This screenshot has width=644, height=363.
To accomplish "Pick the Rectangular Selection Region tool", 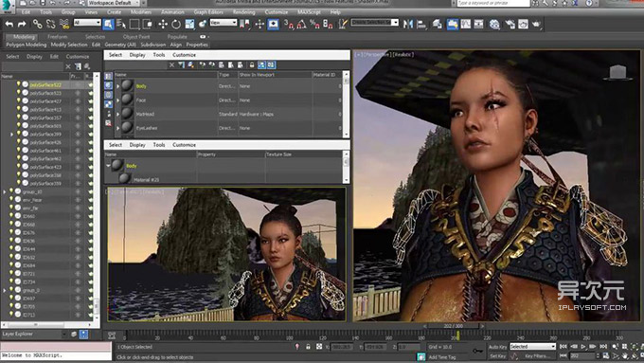I will tap(134, 25).
